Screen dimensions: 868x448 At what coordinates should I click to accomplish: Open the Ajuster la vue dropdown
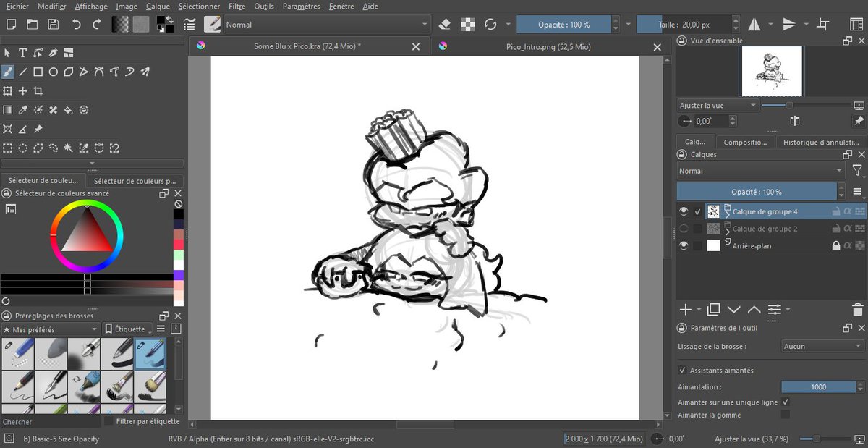pyautogui.click(x=718, y=106)
